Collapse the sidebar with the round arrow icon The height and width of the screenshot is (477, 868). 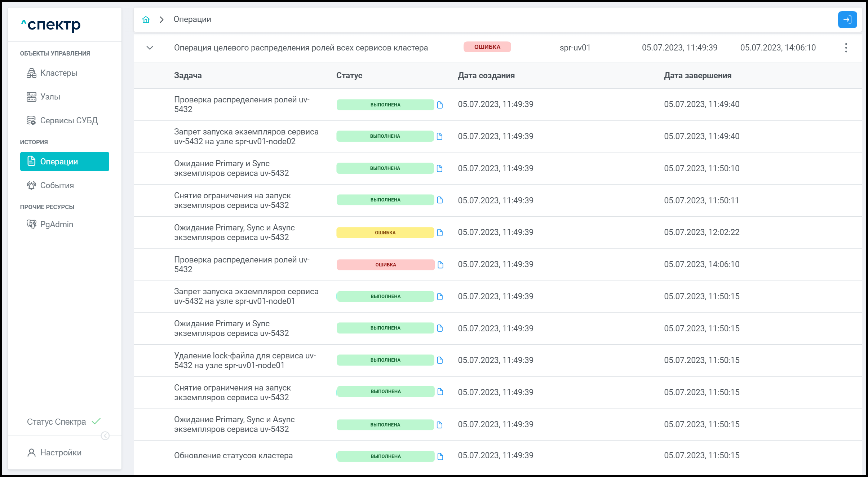[x=105, y=436]
